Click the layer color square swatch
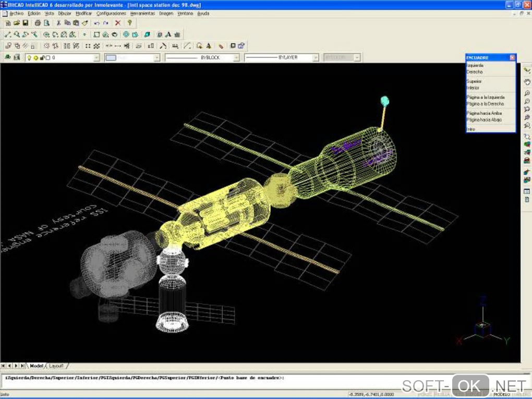 pos(48,58)
